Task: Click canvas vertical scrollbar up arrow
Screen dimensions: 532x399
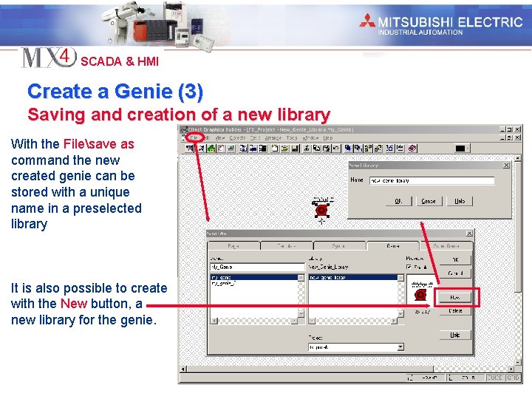Action: (518, 158)
